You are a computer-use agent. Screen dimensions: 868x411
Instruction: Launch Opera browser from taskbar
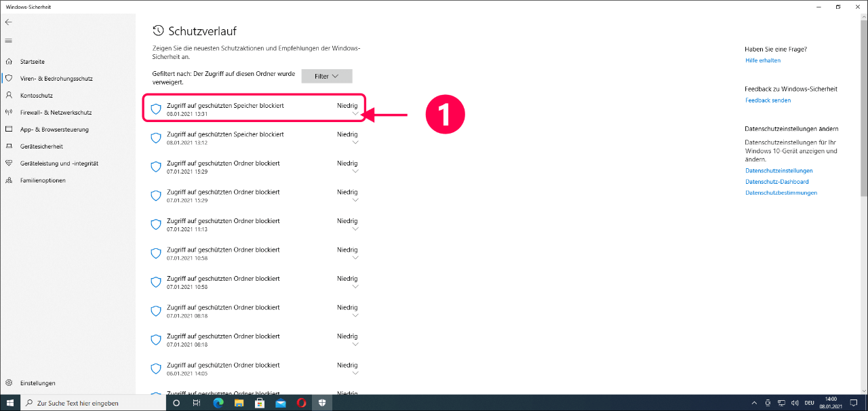point(301,403)
